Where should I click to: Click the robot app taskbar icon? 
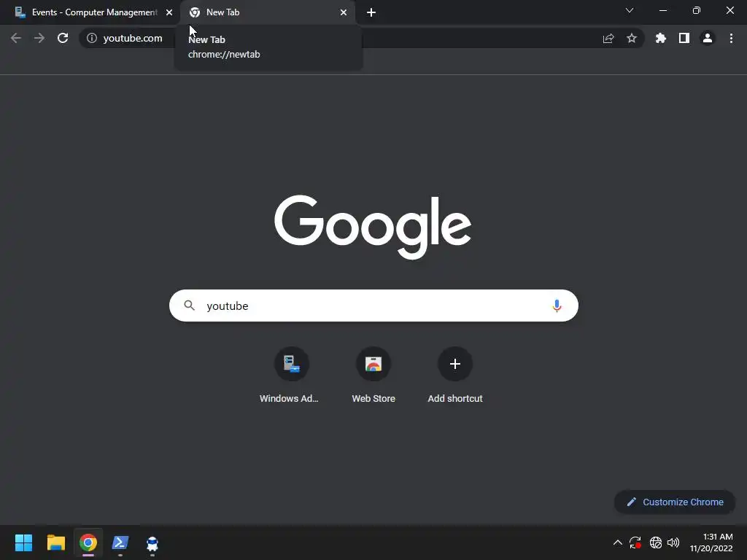tap(152, 542)
